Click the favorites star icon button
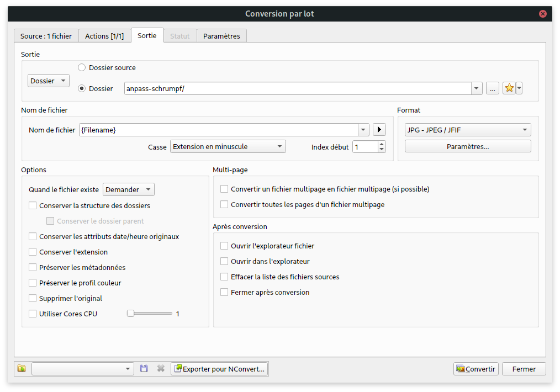The height and width of the screenshot is (392, 560). 509,88
